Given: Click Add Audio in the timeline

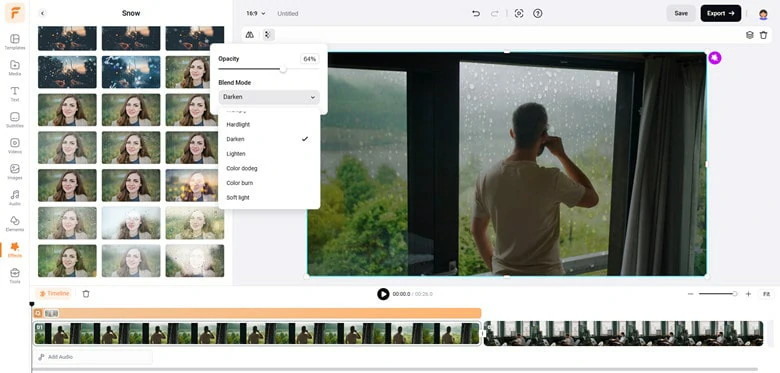Looking at the screenshot, I should click(x=93, y=357).
